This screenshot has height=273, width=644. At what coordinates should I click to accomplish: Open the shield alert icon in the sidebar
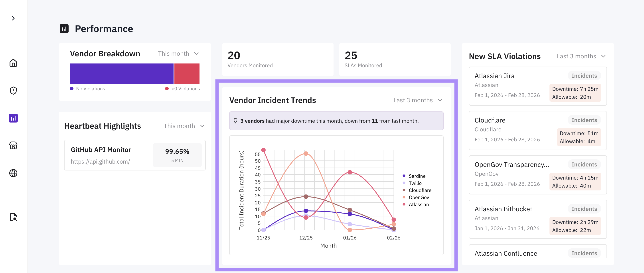coord(13,91)
